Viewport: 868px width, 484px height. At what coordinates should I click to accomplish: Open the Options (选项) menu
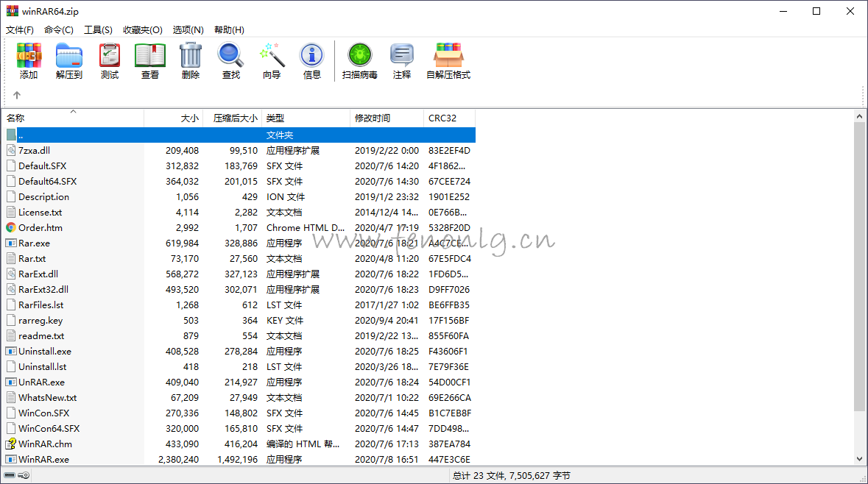tap(188, 30)
